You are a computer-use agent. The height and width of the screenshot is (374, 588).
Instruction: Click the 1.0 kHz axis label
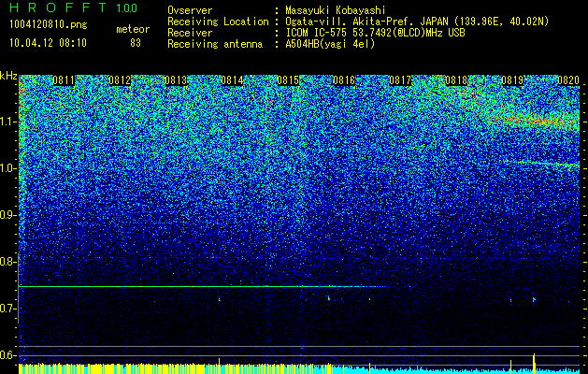coord(7,168)
